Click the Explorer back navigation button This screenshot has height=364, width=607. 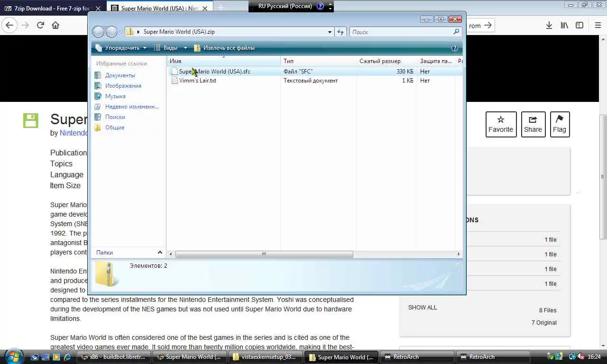[98, 32]
